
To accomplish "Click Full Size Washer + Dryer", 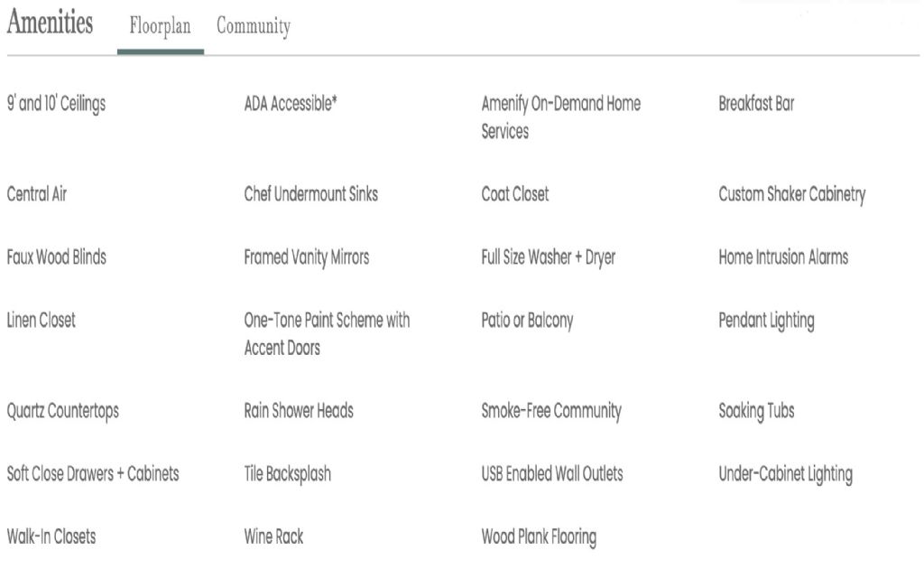I will click(x=548, y=257).
